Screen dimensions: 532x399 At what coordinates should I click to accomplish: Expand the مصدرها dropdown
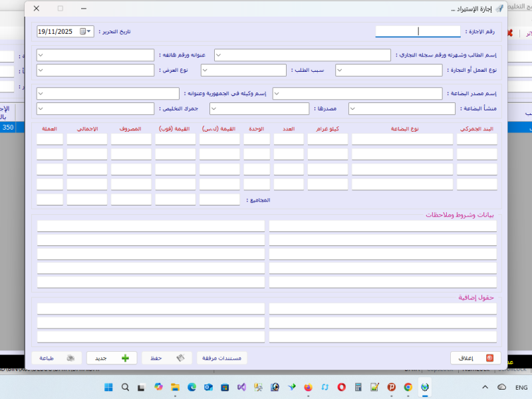pyautogui.click(x=213, y=108)
